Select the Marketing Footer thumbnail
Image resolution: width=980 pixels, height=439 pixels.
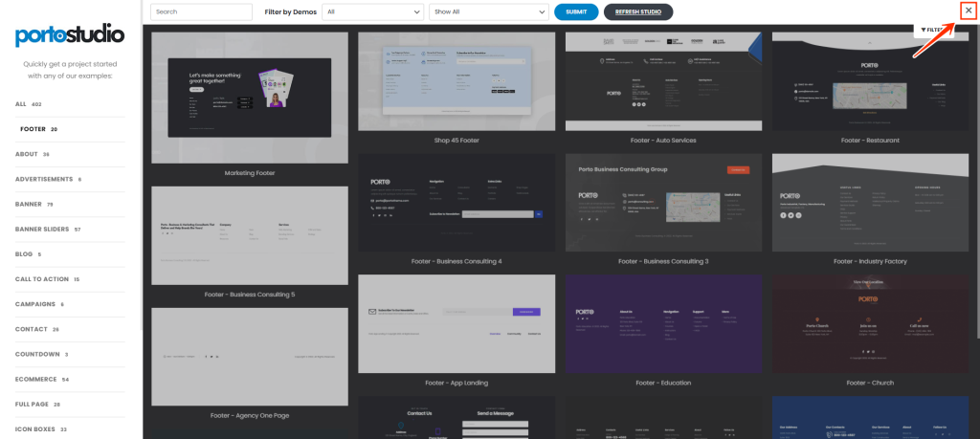point(249,99)
